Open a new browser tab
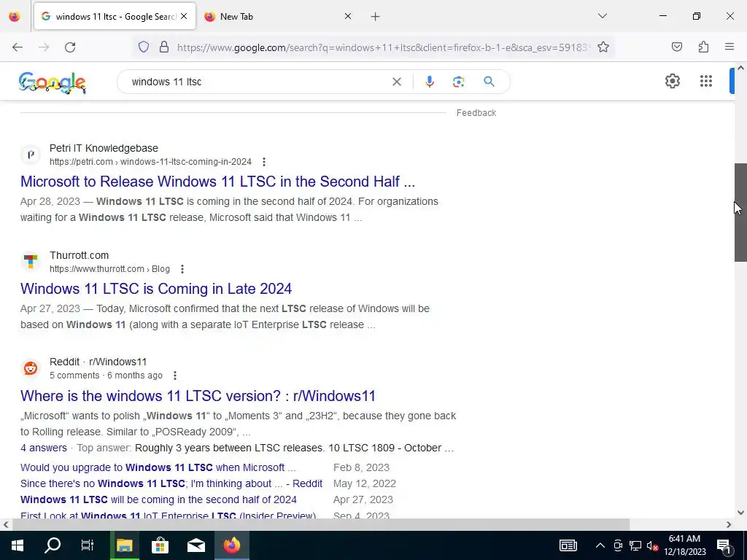Viewport: 747px width, 560px height. 375,17
